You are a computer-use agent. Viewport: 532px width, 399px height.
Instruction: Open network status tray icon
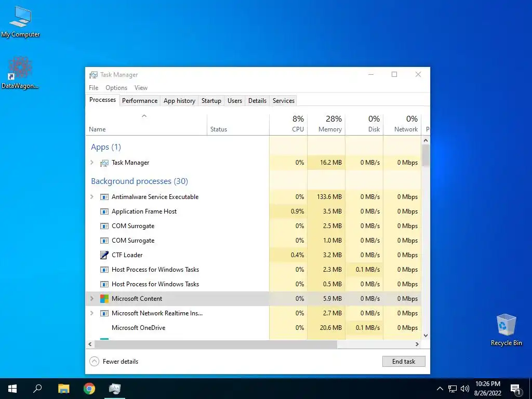click(x=453, y=389)
